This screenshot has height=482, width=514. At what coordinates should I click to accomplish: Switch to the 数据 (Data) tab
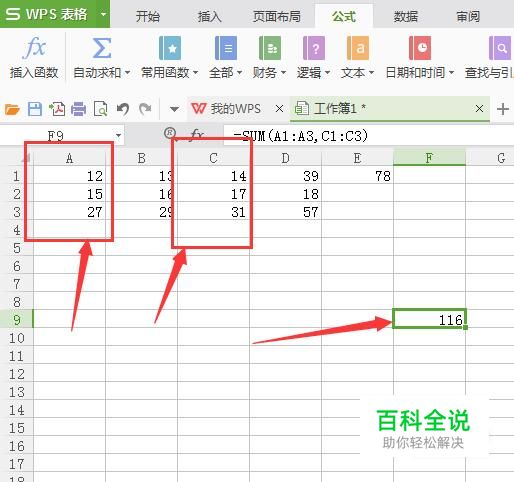pos(406,16)
